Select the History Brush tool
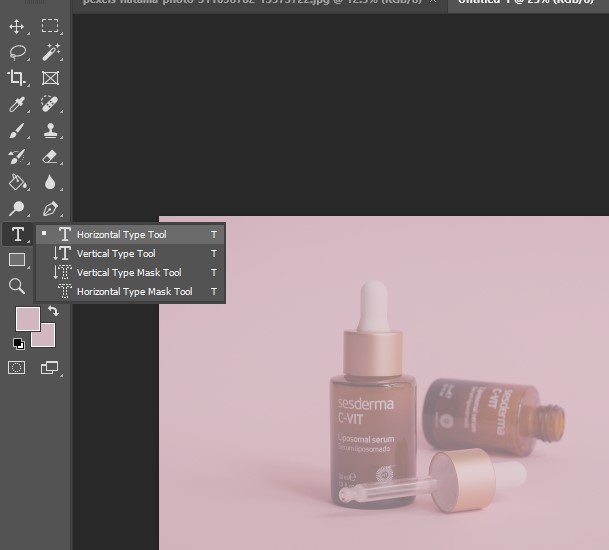Viewport: 609px width, 550px height. [x=17, y=157]
